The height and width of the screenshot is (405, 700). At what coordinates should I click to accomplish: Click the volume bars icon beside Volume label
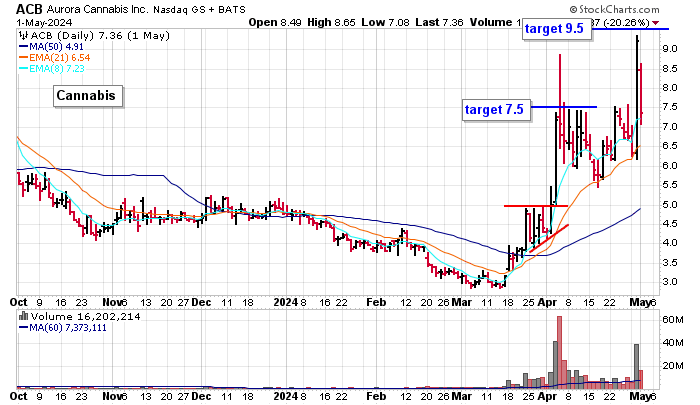[x=24, y=317]
